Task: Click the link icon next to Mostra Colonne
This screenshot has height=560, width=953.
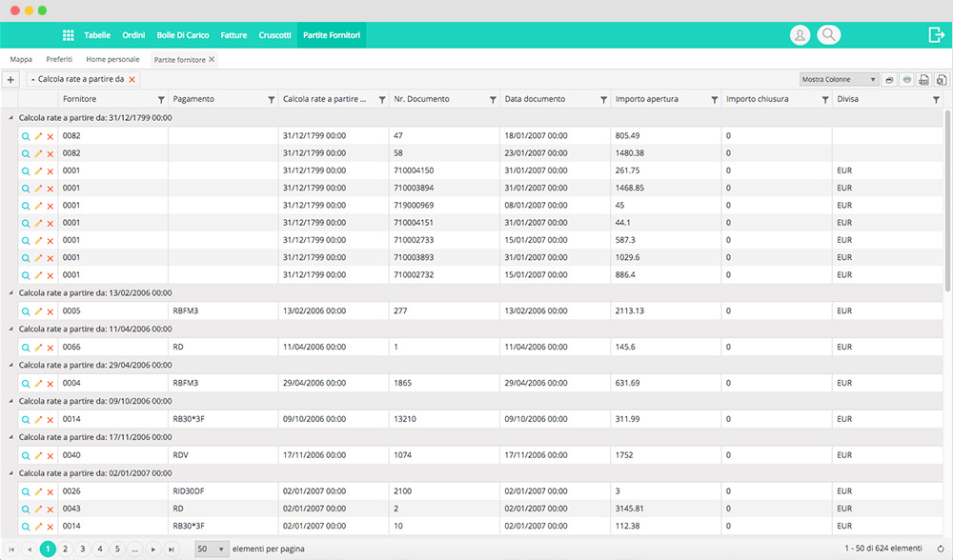Action: click(889, 80)
